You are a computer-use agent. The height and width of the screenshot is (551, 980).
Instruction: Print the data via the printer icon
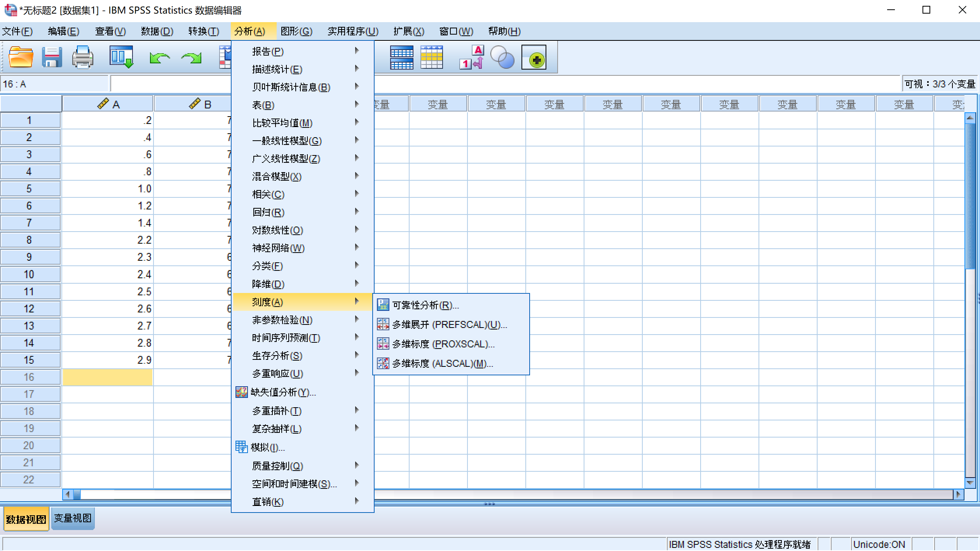[x=82, y=57]
